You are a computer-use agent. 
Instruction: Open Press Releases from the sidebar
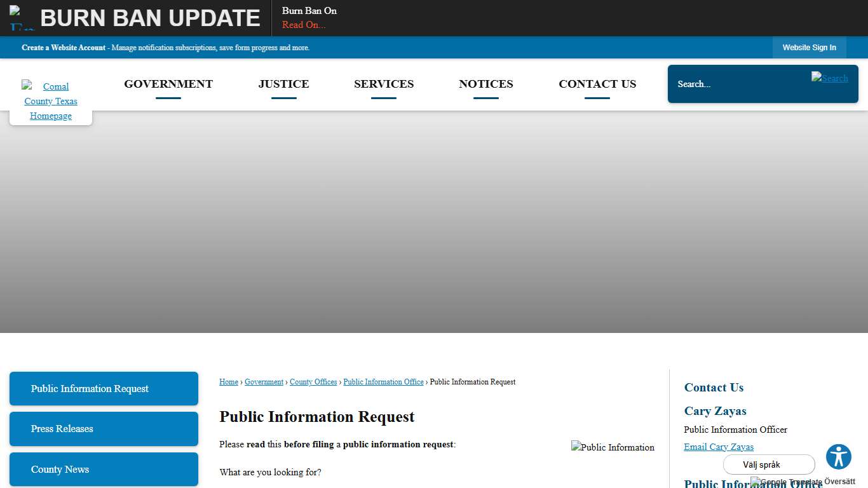click(104, 429)
